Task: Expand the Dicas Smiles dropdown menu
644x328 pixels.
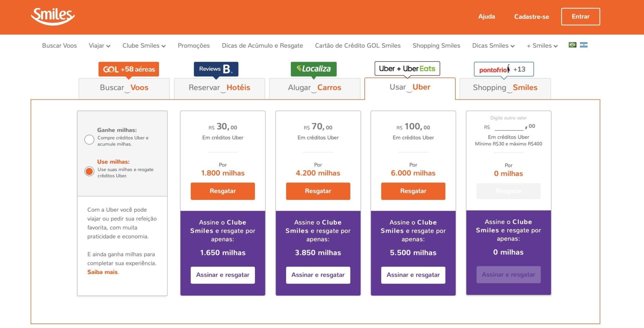Action: click(x=493, y=46)
